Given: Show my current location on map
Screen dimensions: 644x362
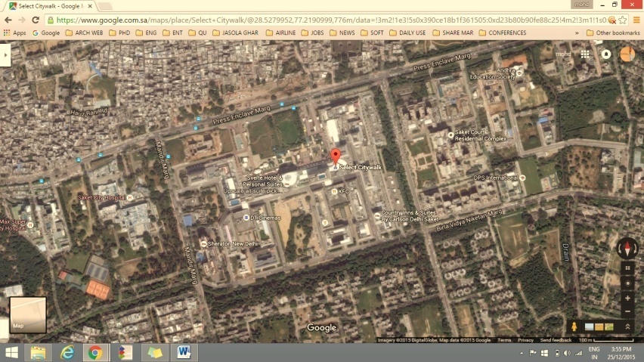Looking at the screenshot, I should click(627, 283).
